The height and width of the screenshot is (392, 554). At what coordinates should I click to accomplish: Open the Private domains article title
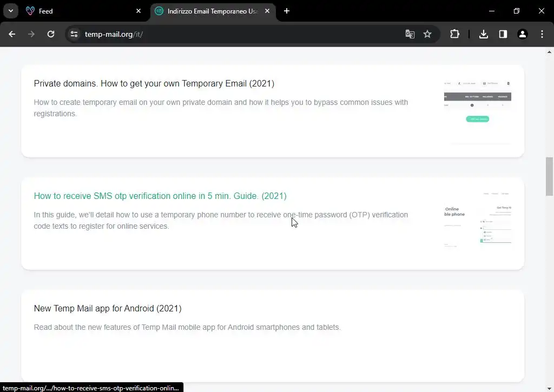[154, 84]
